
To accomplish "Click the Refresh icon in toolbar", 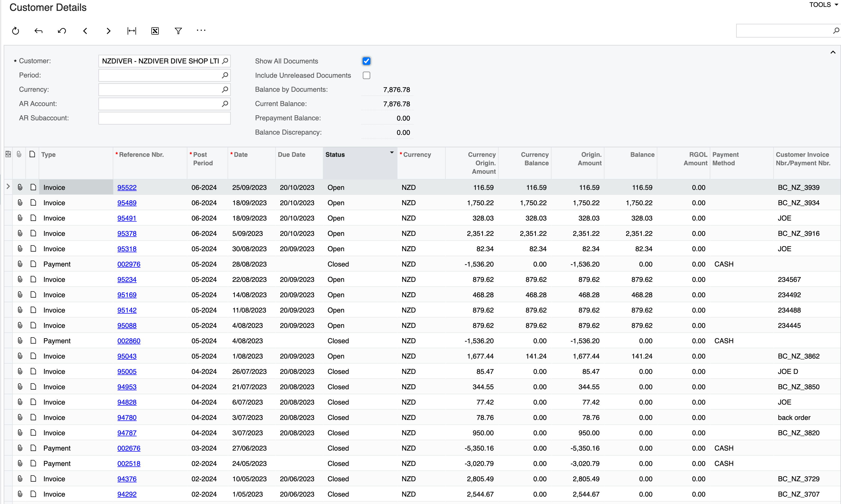I will tap(16, 31).
